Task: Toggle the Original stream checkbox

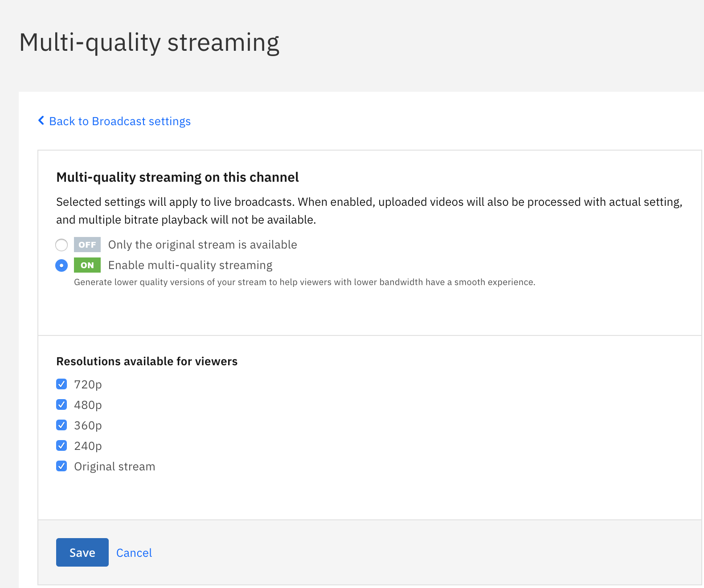Action: 61,466
